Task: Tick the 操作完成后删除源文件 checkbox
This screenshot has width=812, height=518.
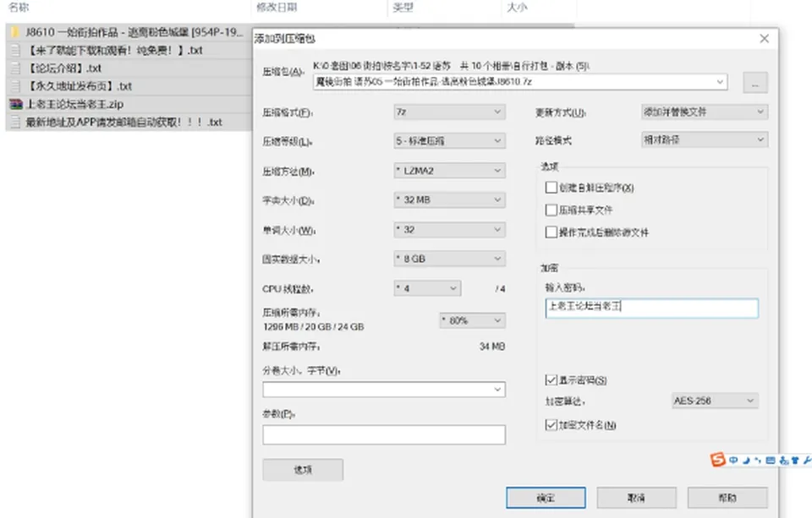Action: pos(551,232)
